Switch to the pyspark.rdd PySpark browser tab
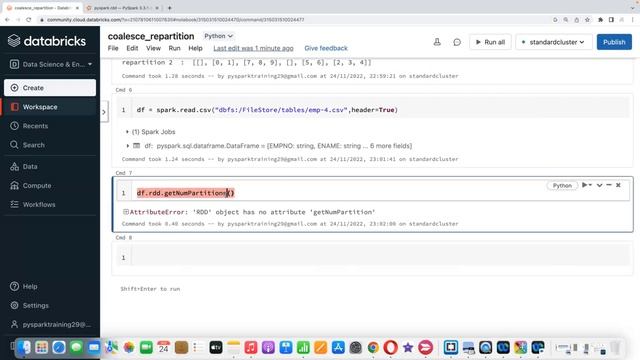 (122, 8)
